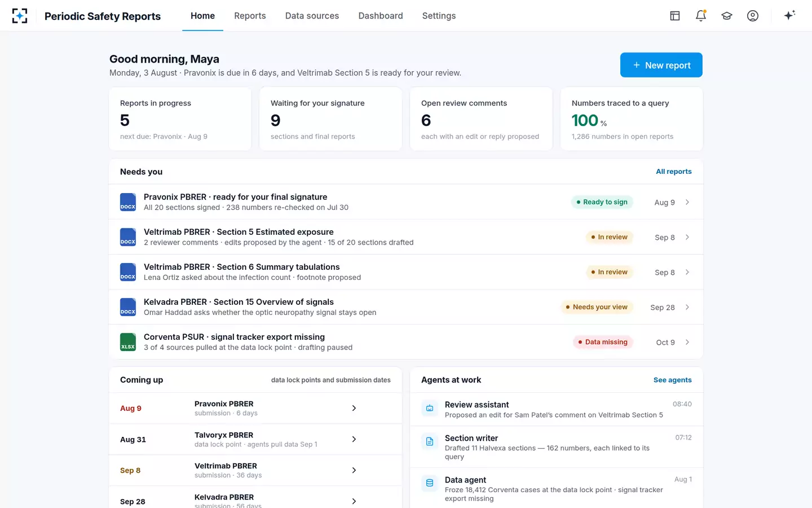
Task: Click the 'Oct 9' due date of Corventa
Action: click(665, 343)
